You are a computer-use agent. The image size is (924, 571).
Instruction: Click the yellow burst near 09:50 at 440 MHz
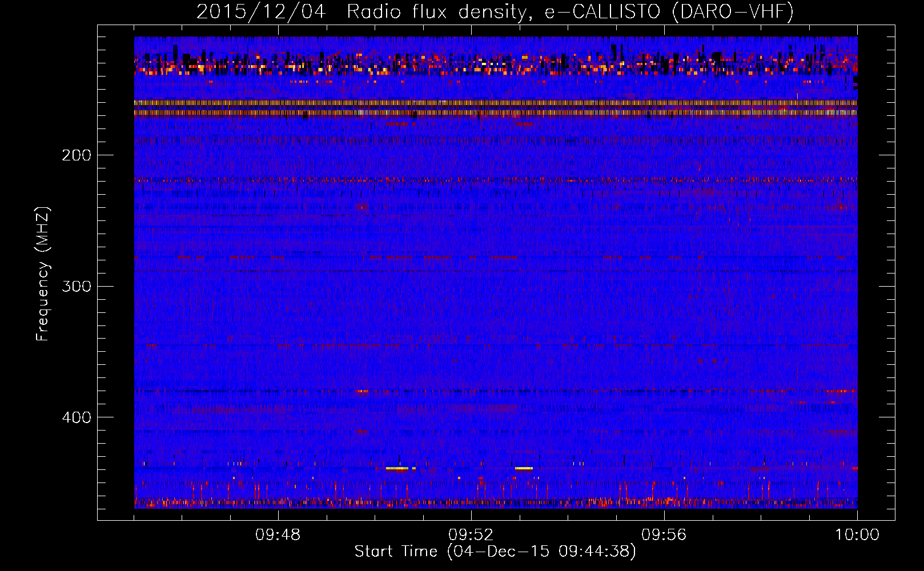[397, 468]
